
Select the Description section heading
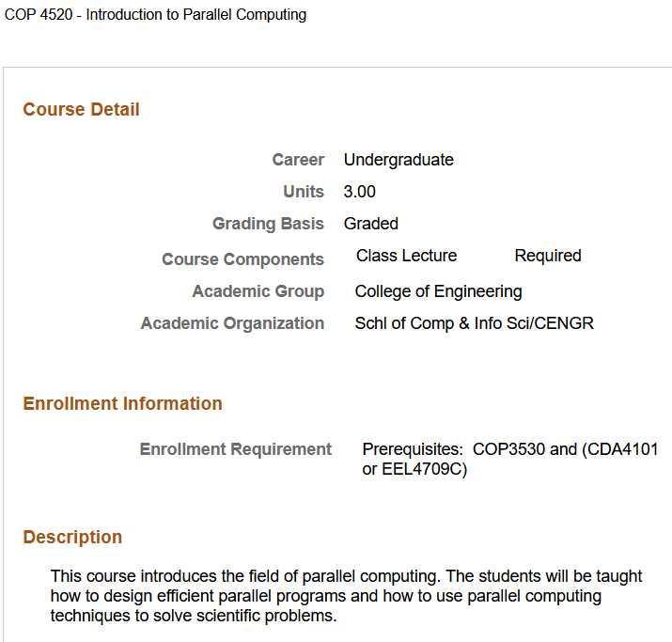coord(72,538)
